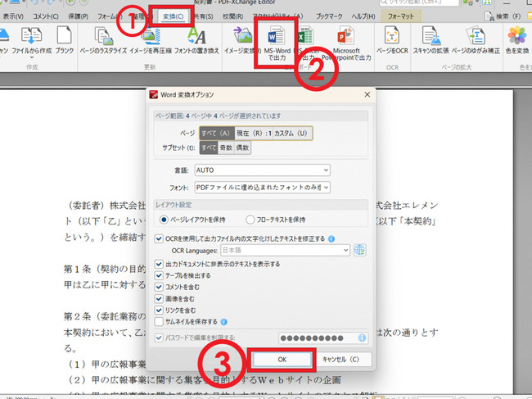Toggle コメントを含む checkbox

tap(159, 287)
